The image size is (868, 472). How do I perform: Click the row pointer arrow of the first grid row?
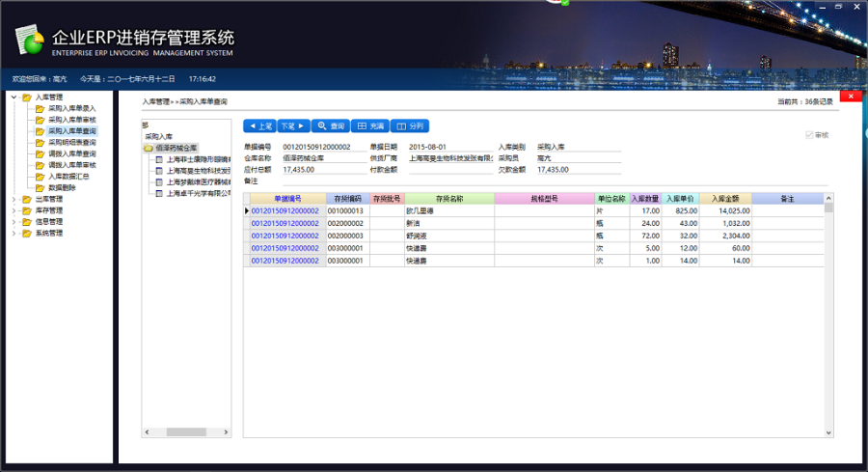[247, 211]
